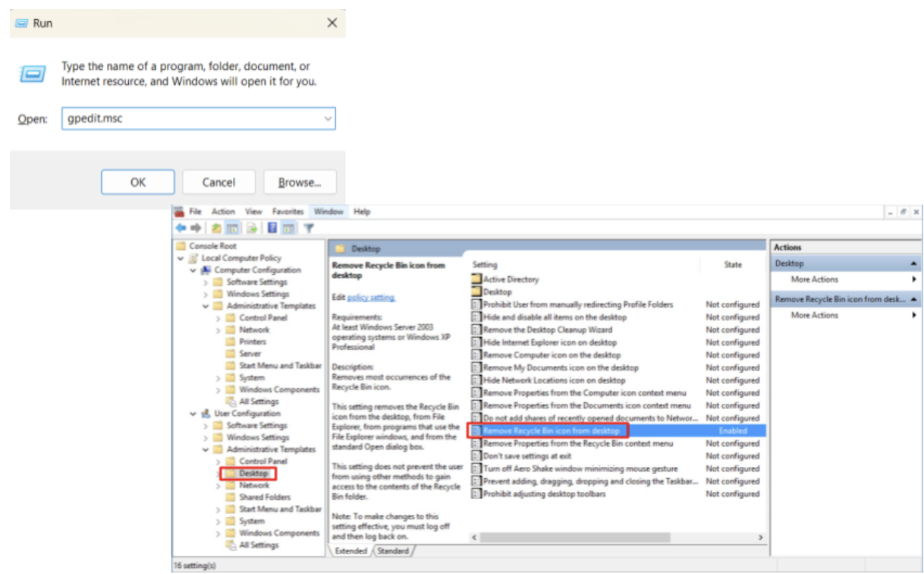Screen dimensions: 924x574
Task: Click the Filter funnel icon in toolbar
Action: tap(309, 228)
